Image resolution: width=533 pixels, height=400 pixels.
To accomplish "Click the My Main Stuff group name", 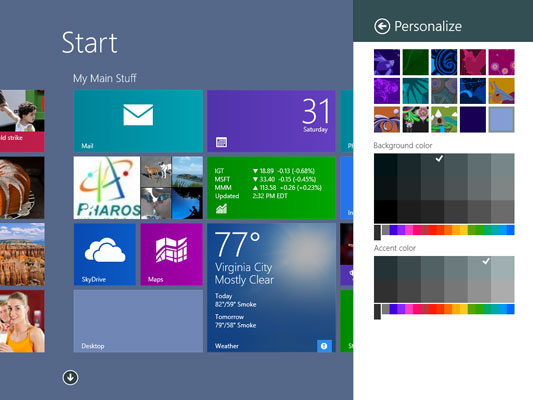I will coord(105,78).
